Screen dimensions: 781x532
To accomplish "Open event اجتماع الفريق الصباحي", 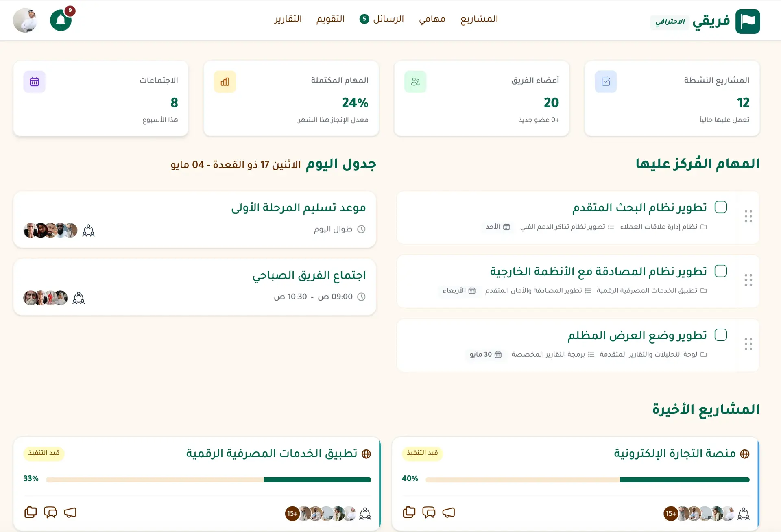I will pyautogui.click(x=309, y=275).
